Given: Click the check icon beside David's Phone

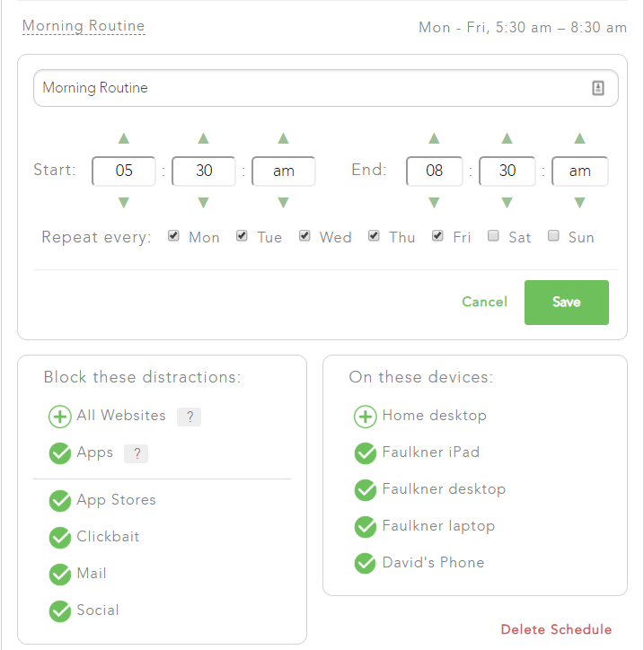Looking at the screenshot, I should 365,563.
